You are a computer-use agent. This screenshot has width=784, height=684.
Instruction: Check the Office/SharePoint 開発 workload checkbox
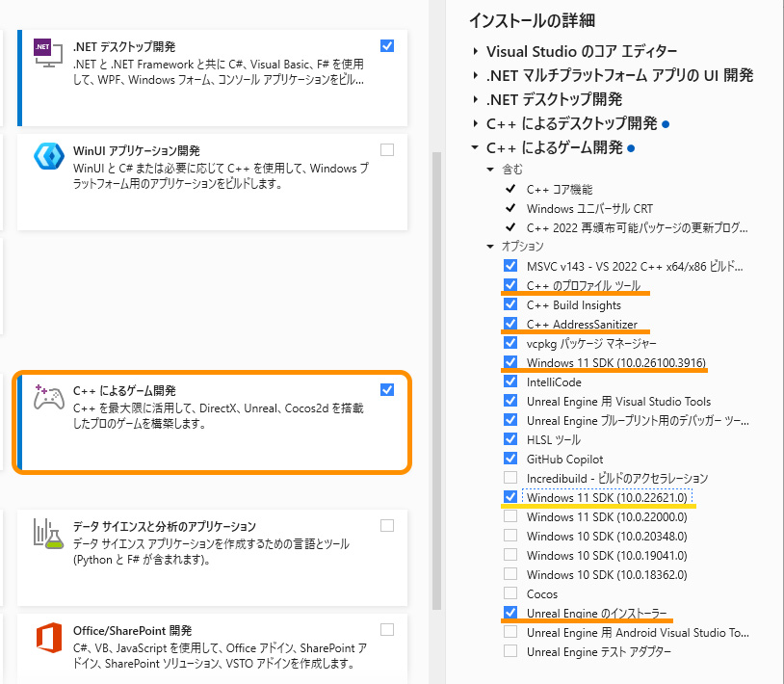coord(387,629)
